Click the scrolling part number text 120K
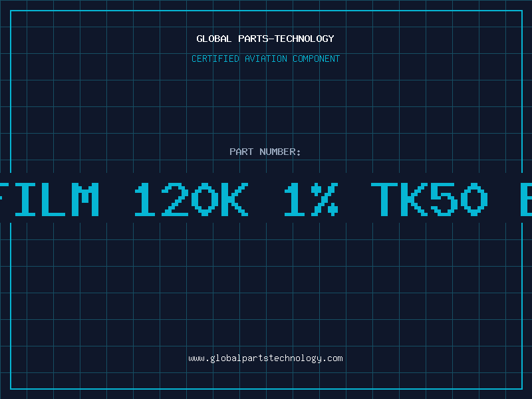This screenshot has height=399, width=532. point(192,199)
